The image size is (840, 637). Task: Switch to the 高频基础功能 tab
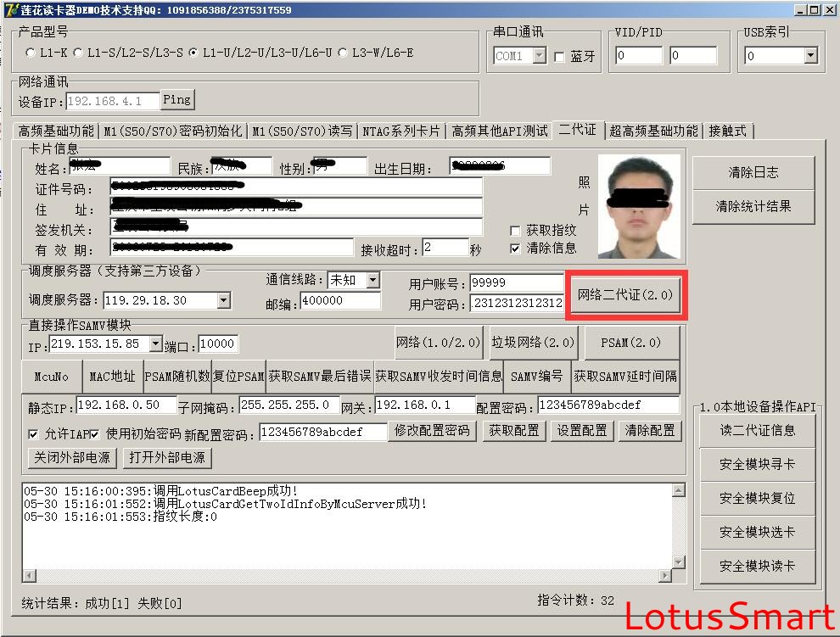56,131
